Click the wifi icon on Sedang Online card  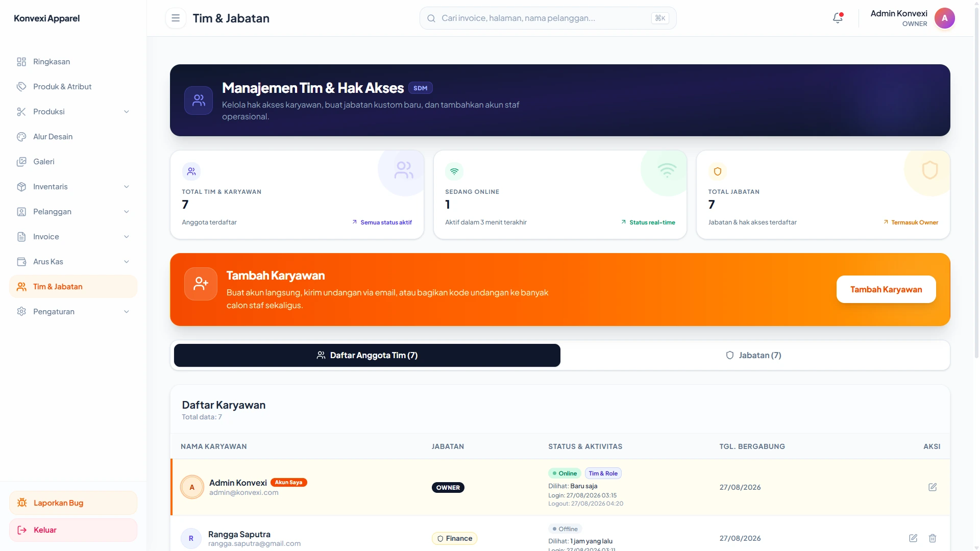coord(454,171)
